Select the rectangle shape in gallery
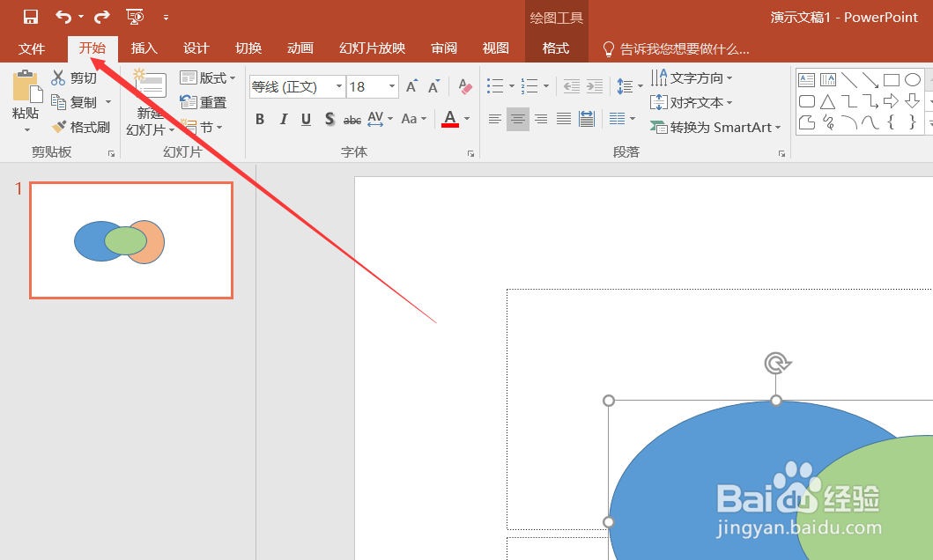Viewport: 933px width, 560px height. tap(892, 79)
